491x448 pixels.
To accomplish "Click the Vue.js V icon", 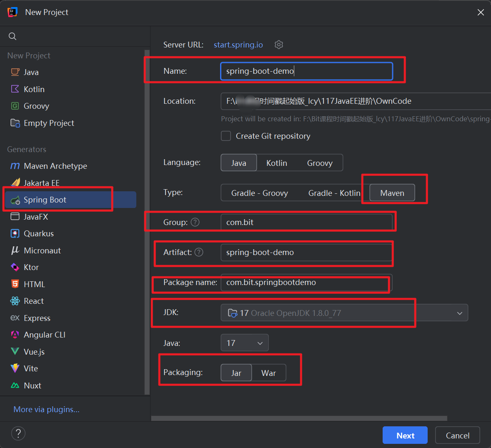I will point(15,351).
